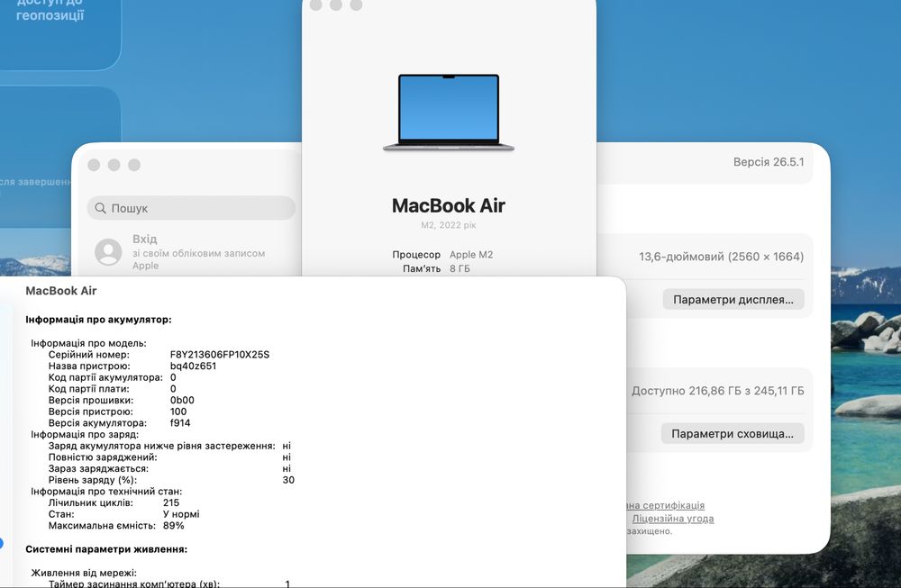
Task: Click the Системні параметри живлення heading
Action: pyautogui.click(x=106, y=549)
